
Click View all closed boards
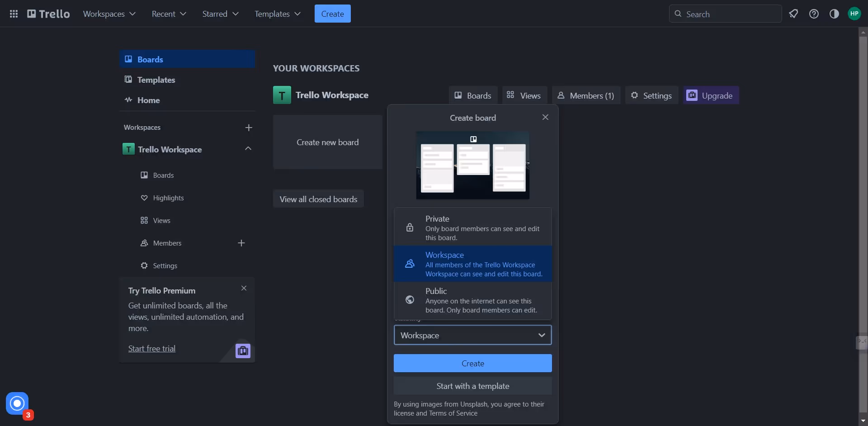point(318,199)
